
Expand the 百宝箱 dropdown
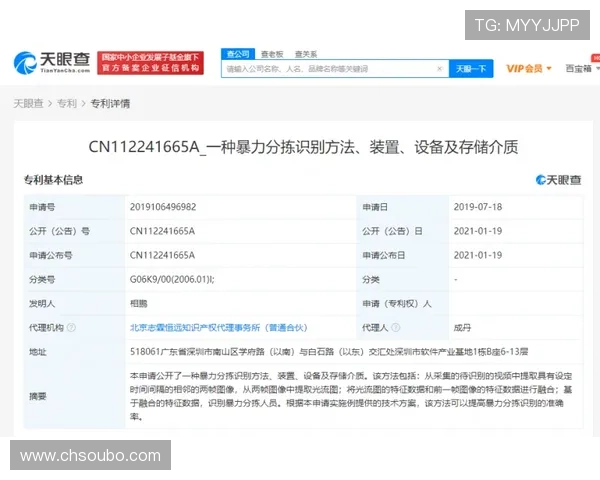[x=582, y=69]
